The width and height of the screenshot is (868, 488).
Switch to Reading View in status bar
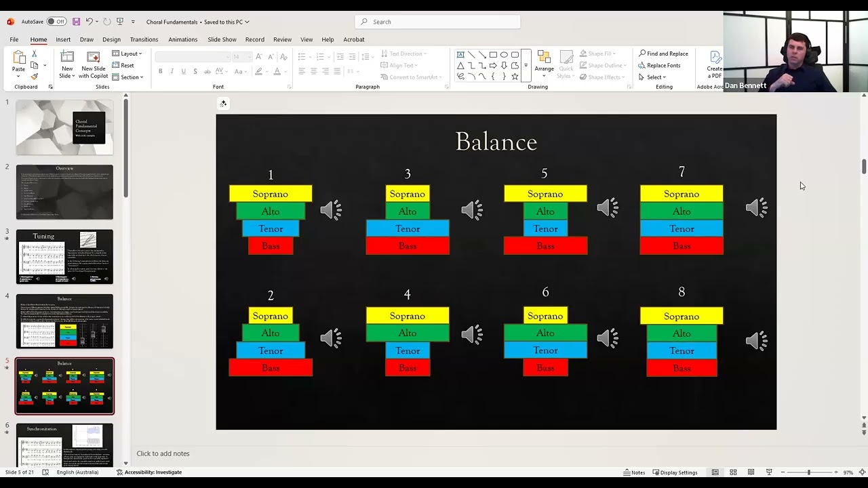(x=751, y=472)
